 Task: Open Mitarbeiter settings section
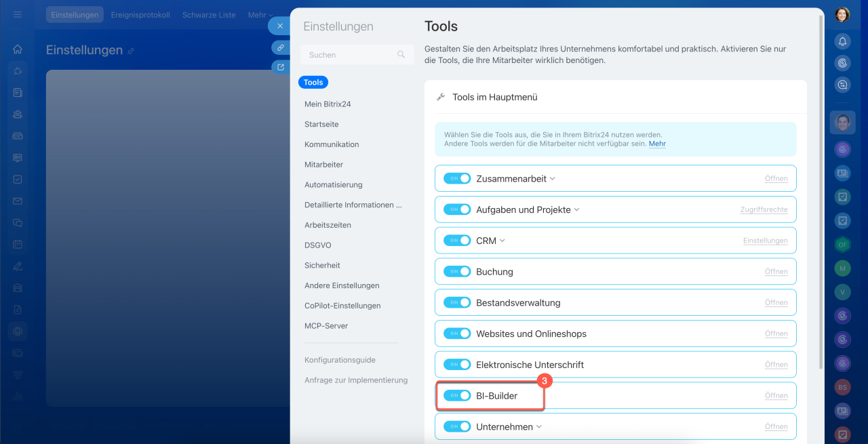coord(323,165)
